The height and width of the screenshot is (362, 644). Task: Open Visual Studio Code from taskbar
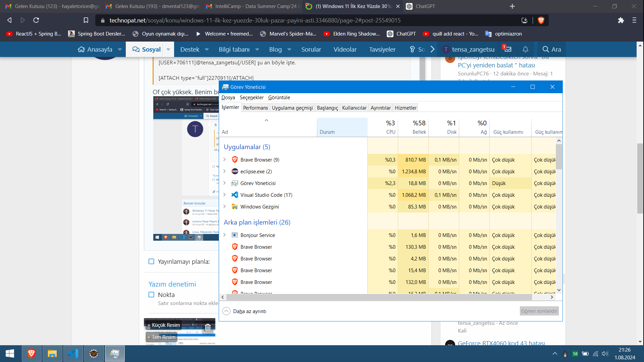click(x=73, y=354)
